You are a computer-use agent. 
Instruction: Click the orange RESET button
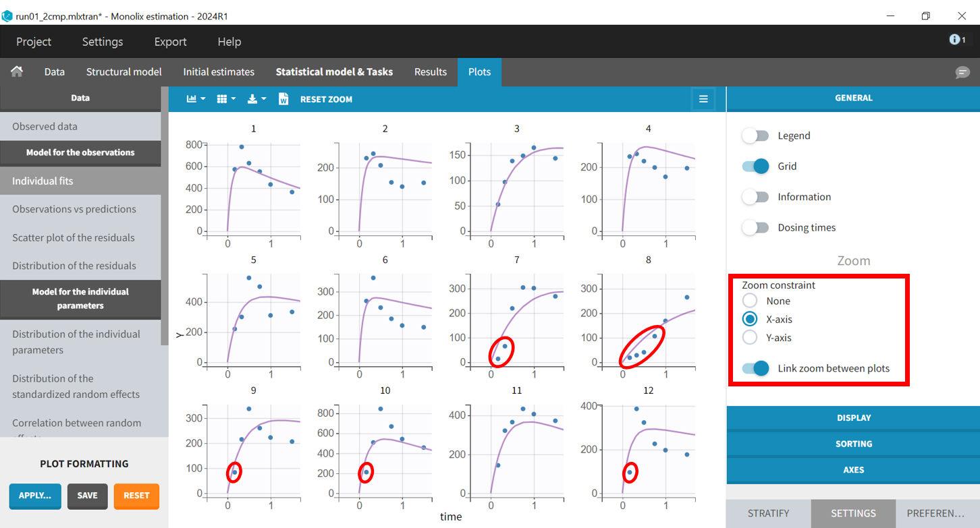coord(136,496)
